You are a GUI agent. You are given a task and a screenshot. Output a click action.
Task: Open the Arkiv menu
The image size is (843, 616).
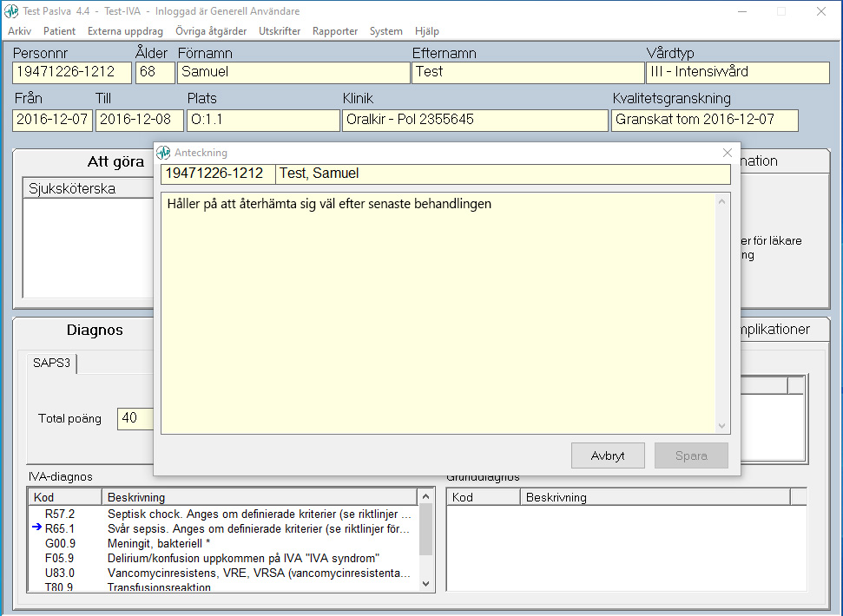(x=19, y=31)
